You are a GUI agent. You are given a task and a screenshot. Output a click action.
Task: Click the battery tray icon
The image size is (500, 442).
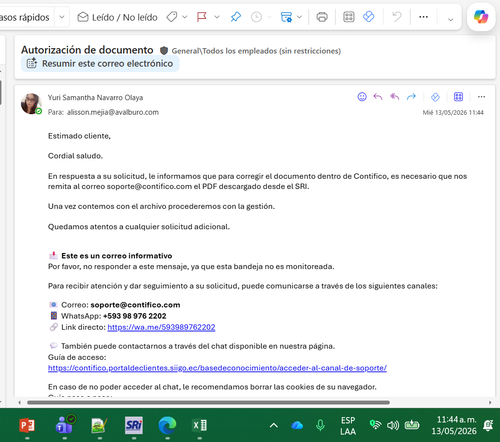412,425
